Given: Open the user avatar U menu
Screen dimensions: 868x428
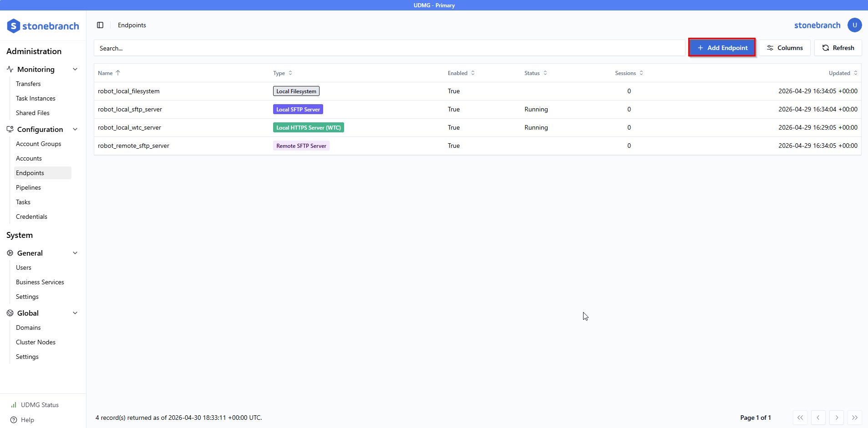Looking at the screenshot, I should [x=854, y=25].
